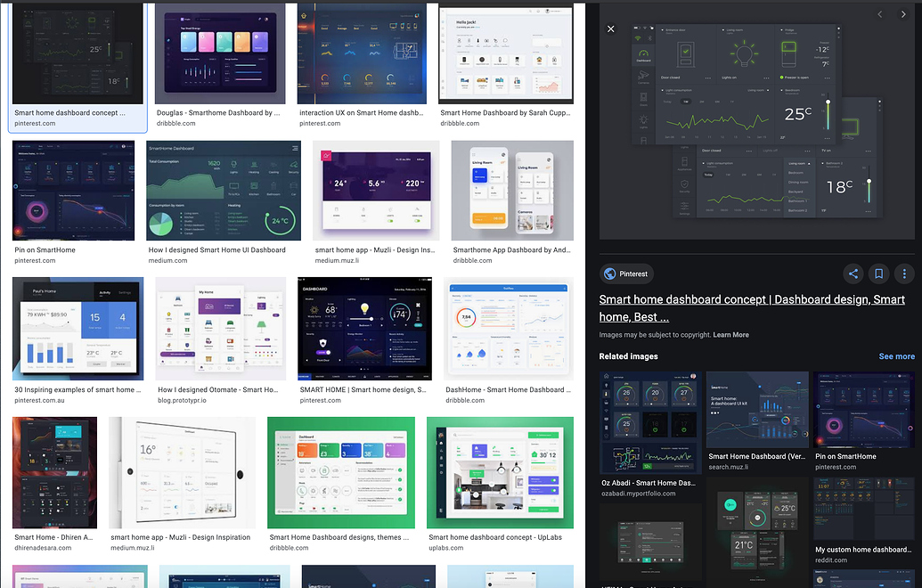922x588 pixels.
Task: Open the Smart Home Dashboard by Sarah Cupp thumbnail
Action: click(505, 53)
